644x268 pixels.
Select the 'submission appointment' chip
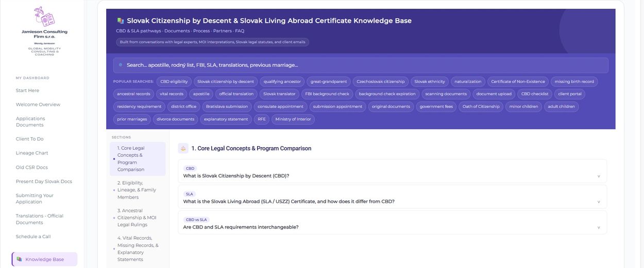[x=338, y=106]
